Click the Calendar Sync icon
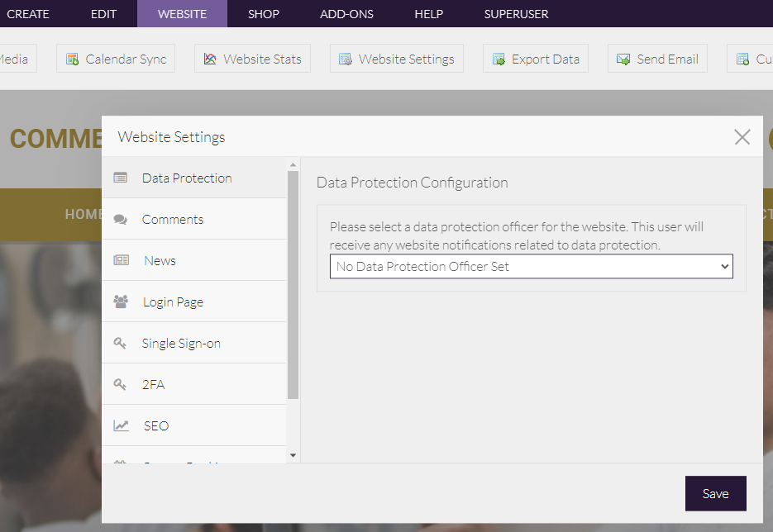This screenshot has width=773, height=532. click(x=73, y=59)
